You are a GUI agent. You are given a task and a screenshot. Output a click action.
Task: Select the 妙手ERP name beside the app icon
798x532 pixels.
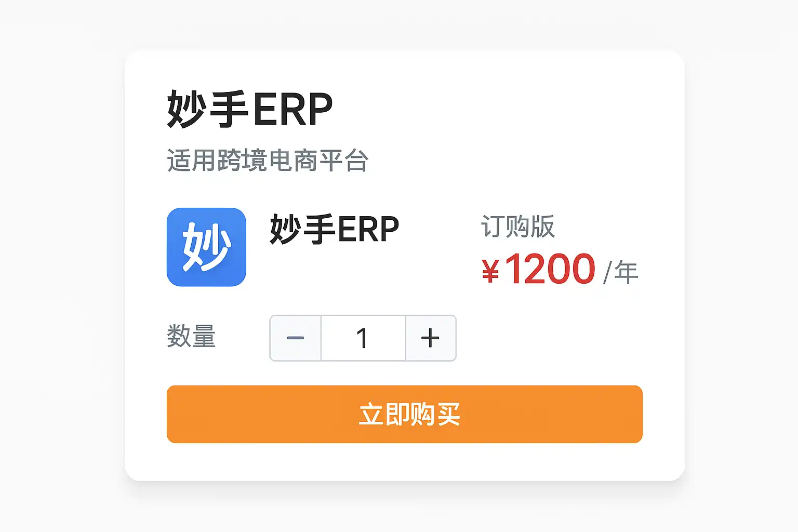coord(335,229)
